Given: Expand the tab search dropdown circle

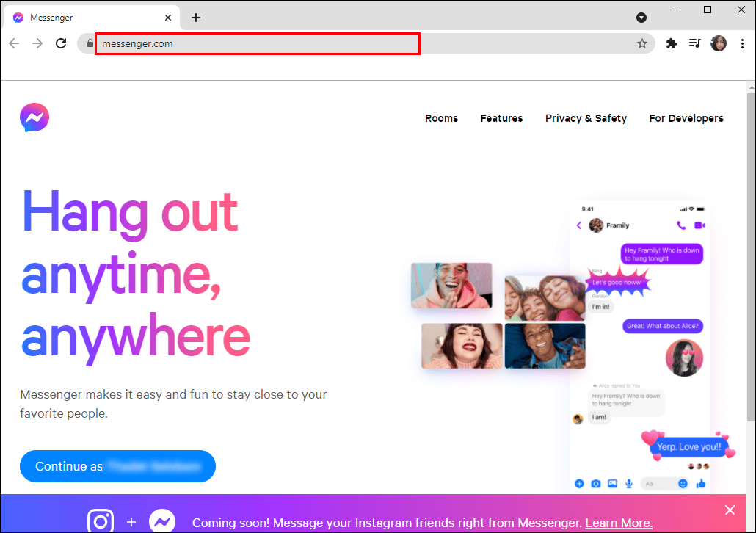Looking at the screenshot, I should tap(641, 18).
